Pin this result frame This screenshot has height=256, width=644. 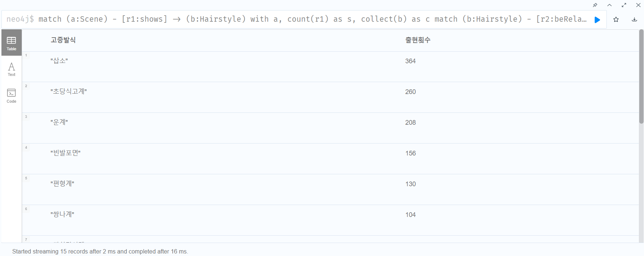[595, 5]
